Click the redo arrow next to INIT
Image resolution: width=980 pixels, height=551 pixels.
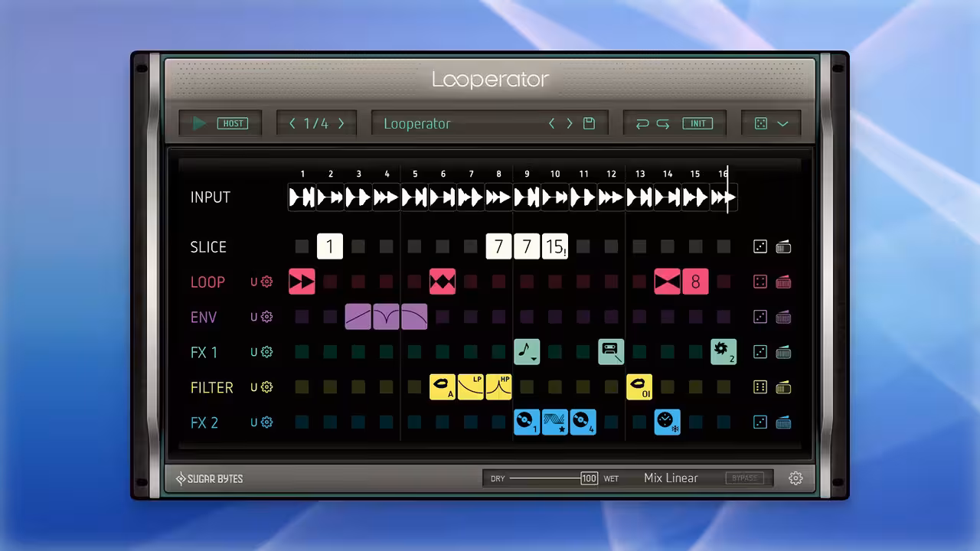click(663, 123)
